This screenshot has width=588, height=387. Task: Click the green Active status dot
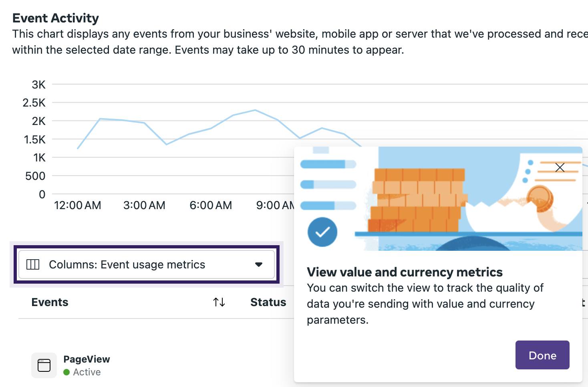tap(66, 372)
